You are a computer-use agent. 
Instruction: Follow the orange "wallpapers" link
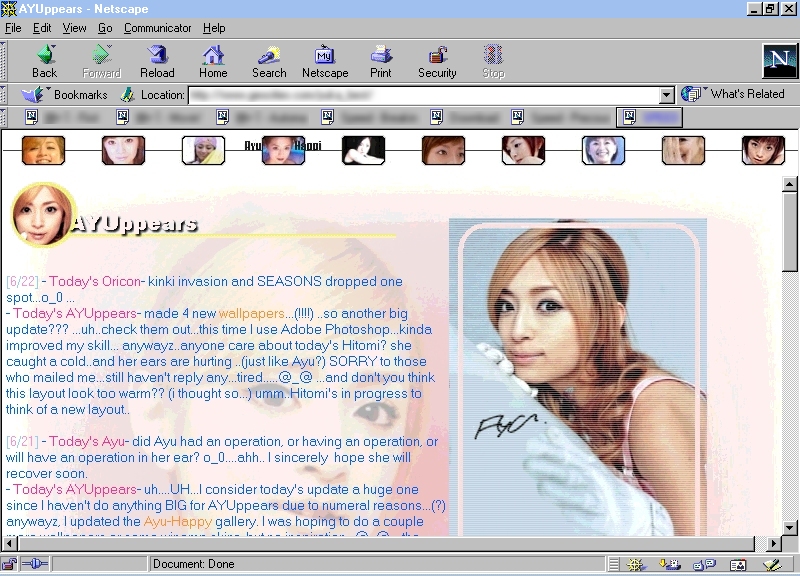point(250,314)
